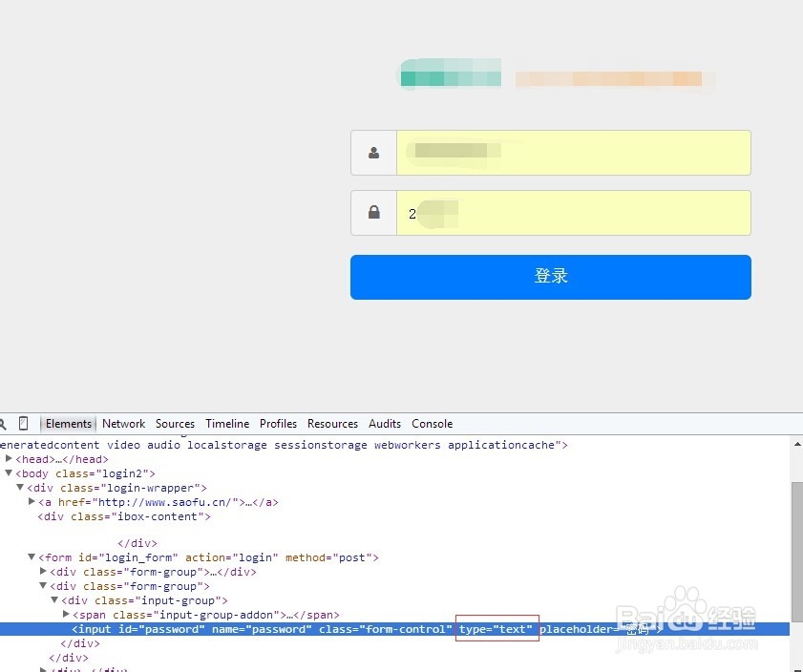Collapse the expanded form-group div node
The height and width of the screenshot is (672, 803).
point(43,585)
